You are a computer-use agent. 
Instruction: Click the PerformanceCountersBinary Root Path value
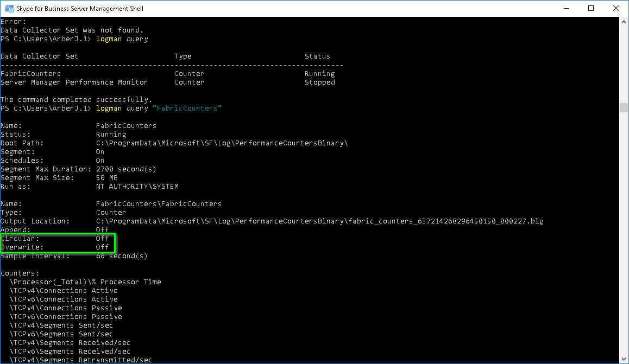(x=222, y=143)
